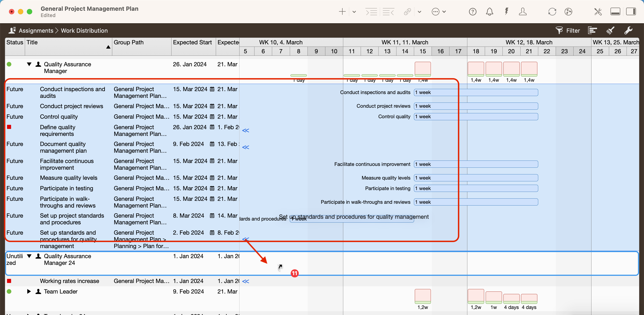644x315 pixels.
Task: Click the Filter button
Action: pyautogui.click(x=568, y=30)
